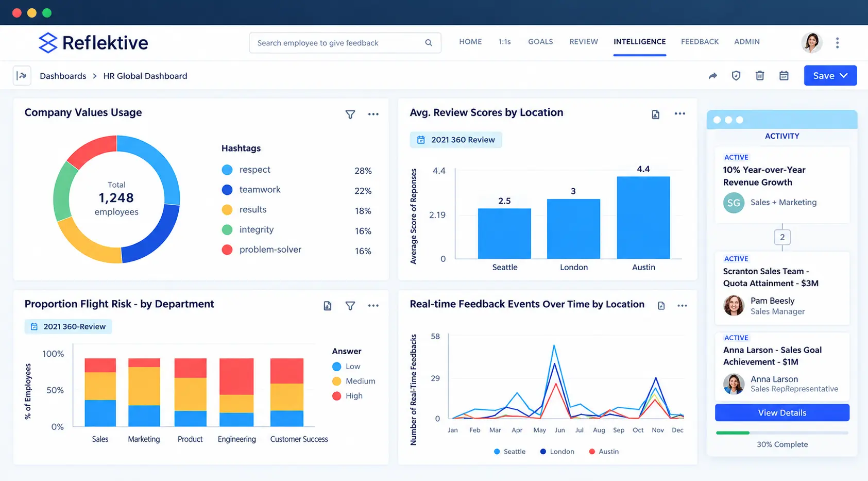Click the shield permissions icon

tap(736, 76)
